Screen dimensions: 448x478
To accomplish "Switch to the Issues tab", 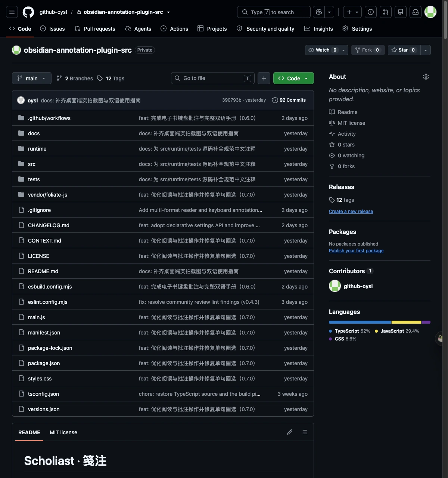I will (52, 28).
